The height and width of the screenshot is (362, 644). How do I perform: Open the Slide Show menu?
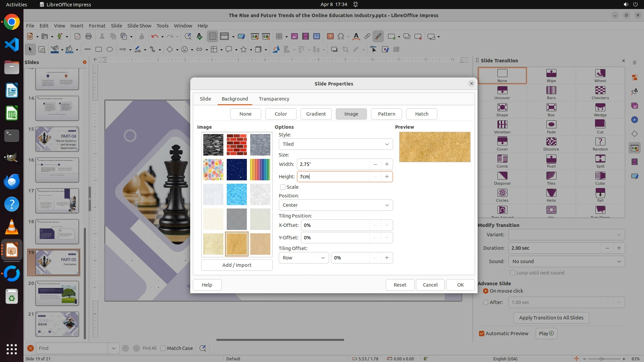139,25
